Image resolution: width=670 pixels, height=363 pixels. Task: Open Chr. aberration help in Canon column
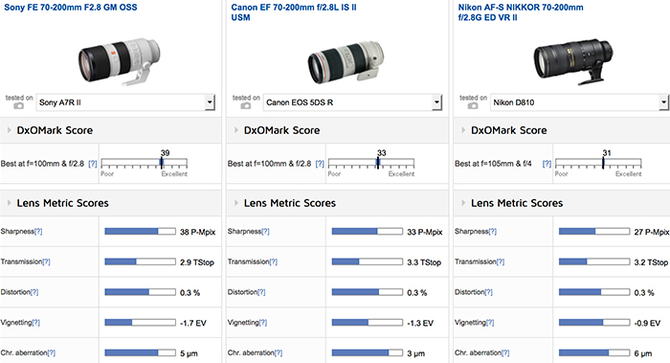278,353
